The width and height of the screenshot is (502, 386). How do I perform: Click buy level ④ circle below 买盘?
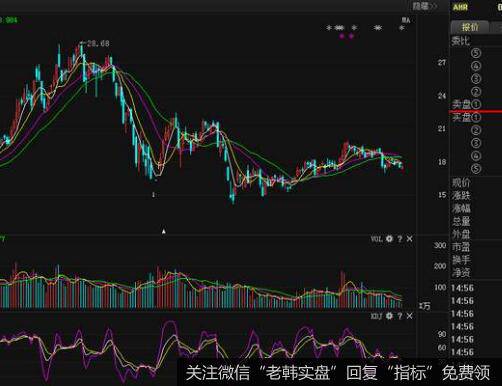tap(476, 156)
